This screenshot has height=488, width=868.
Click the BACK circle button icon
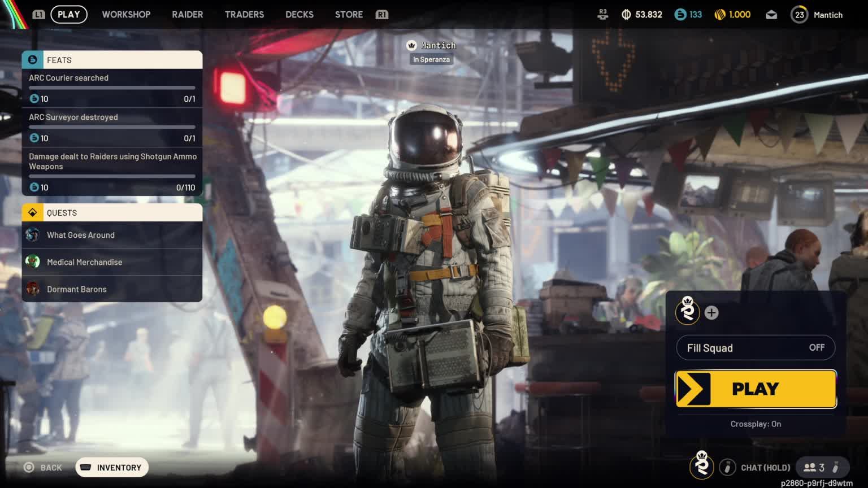(x=29, y=468)
